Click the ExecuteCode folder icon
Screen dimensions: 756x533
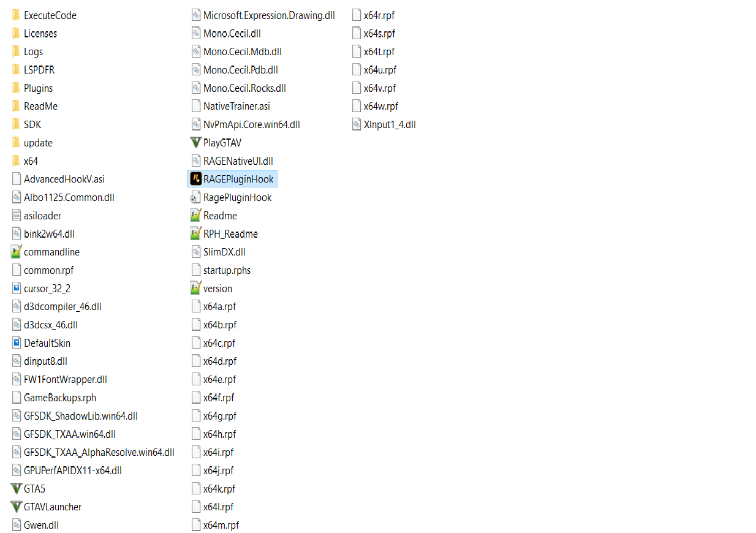pyautogui.click(x=17, y=15)
